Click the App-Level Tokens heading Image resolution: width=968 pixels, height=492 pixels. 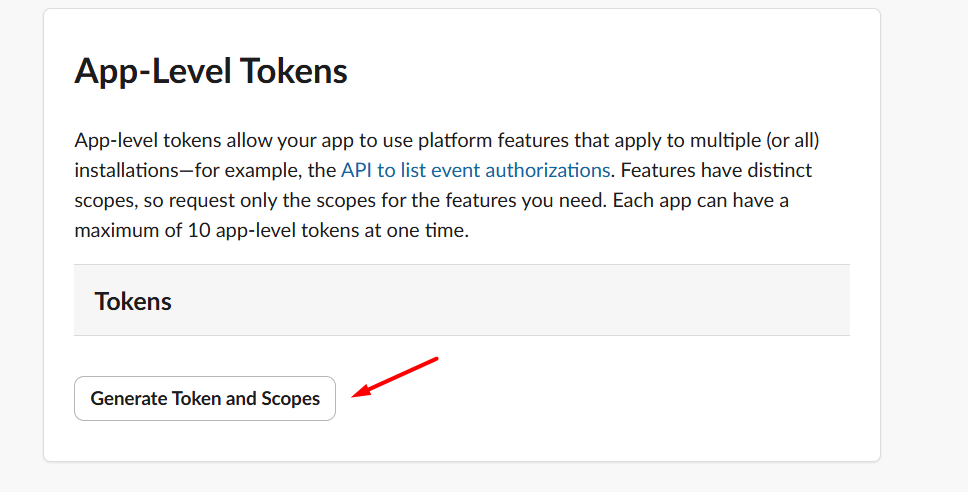211,72
